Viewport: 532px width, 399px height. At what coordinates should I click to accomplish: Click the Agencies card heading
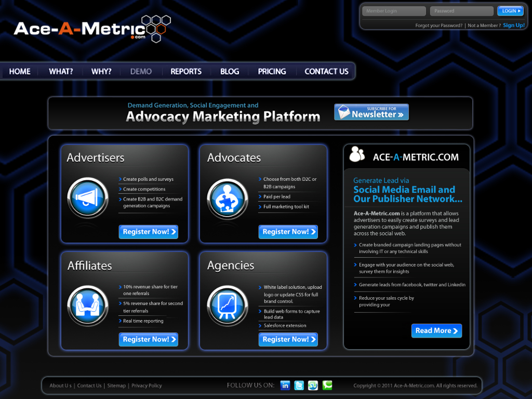(231, 265)
